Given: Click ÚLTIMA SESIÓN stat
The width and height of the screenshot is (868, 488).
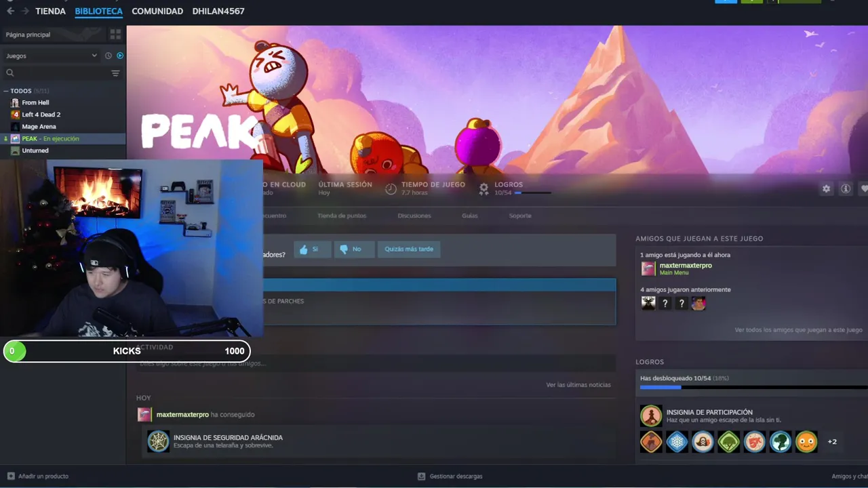Looking at the screenshot, I should (345, 188).
